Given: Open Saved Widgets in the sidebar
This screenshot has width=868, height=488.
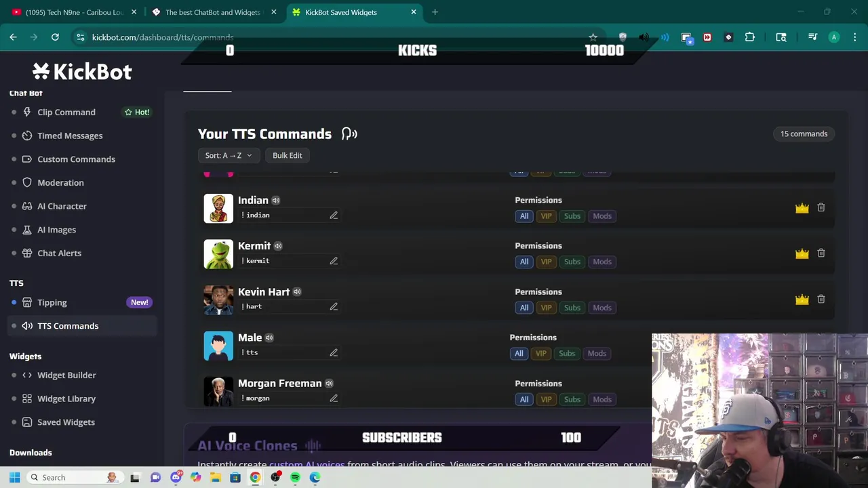Looking at the screenshot, I should [66, 422].
